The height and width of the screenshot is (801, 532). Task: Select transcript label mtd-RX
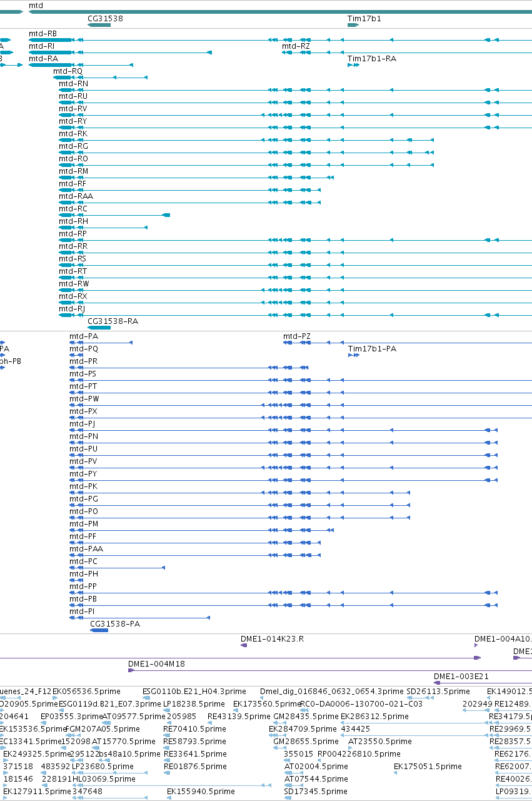[73, 296]
